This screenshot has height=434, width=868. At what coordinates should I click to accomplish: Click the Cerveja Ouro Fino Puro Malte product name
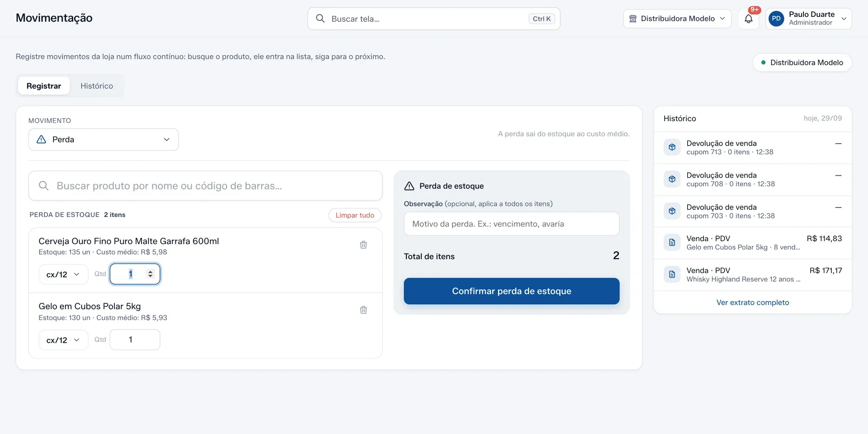129,241
